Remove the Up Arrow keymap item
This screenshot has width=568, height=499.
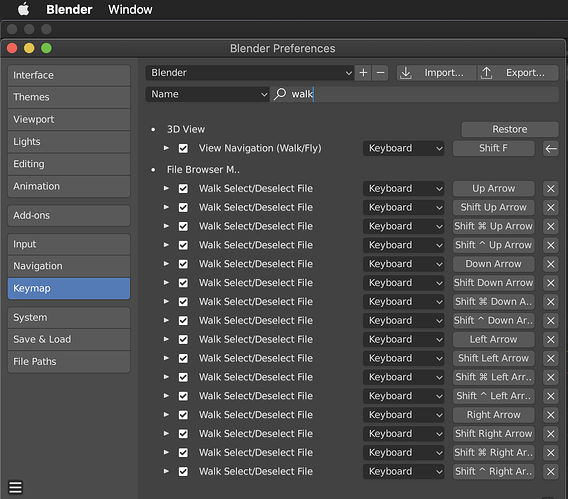[x=551, y=189]
